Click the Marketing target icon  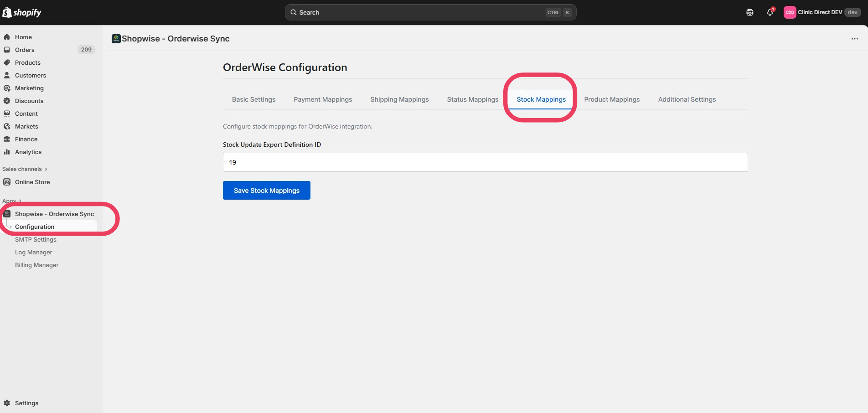pyautogui.click(x=7, y=88)
